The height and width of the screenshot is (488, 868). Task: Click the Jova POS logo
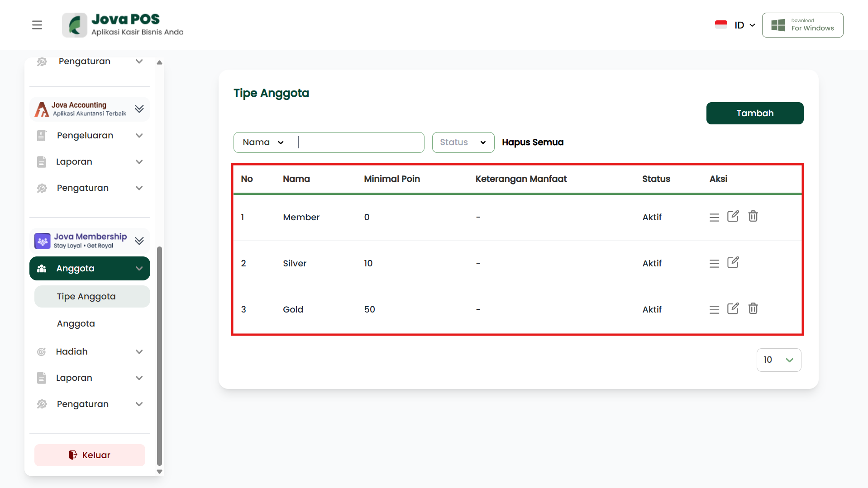click(123, 25)
